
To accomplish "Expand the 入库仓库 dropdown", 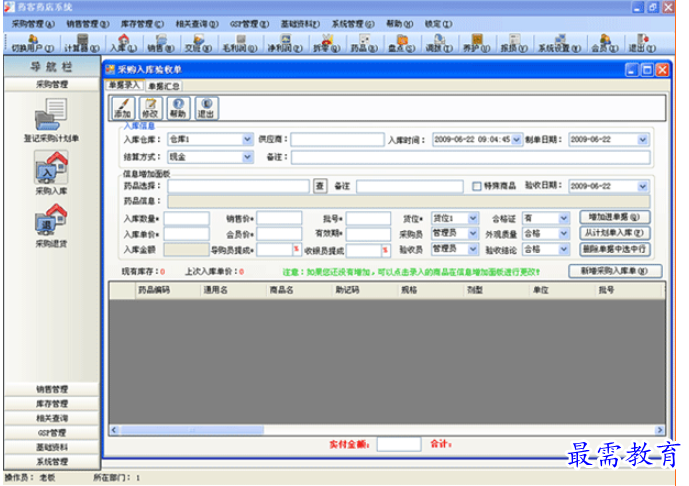I will 248,140.
